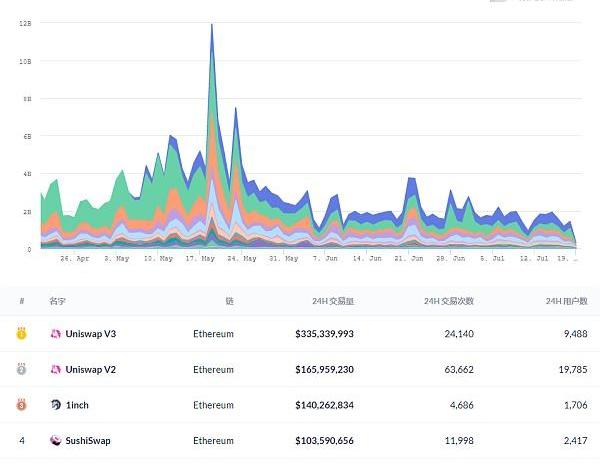Screen dimensions: 600x464
Task: Click the rank number 4 cell
Action: 22,441
